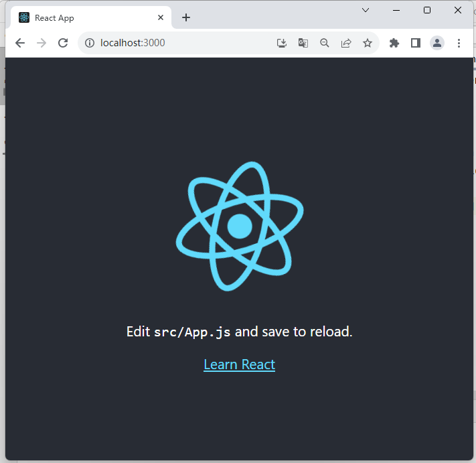Maximize the browser window
Screen dimensions: 476x463
(x=427, y=10)
